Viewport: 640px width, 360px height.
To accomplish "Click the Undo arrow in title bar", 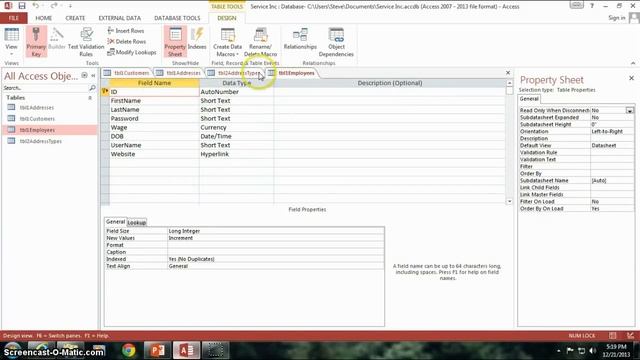I will click(x=36, y=6).
